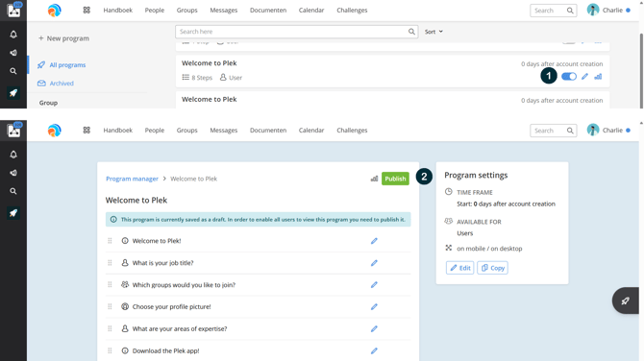Click the Publish button
Image resolution: width=644 pixels, height=361 pixels.
point(395,179)
